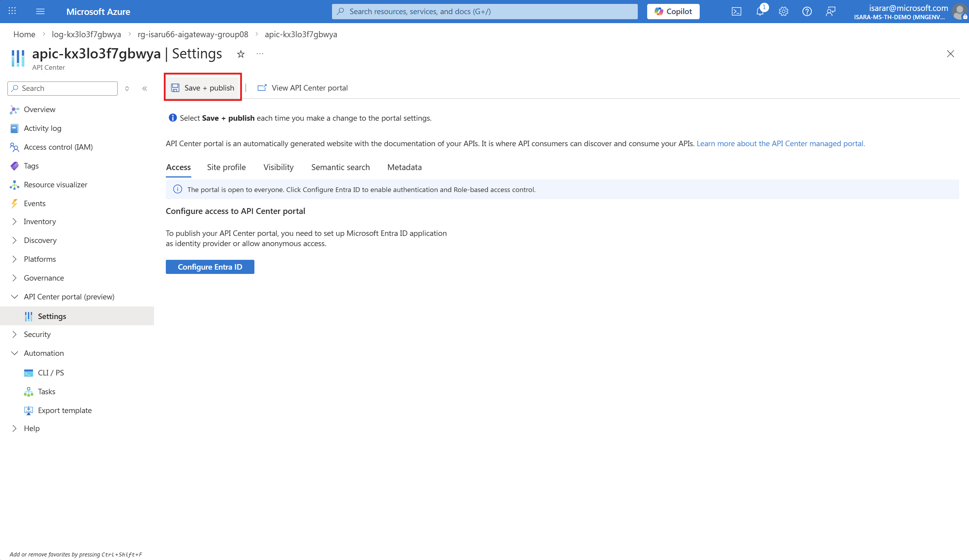Click the CLI / PS icon
Screen dimensions: 969x560
click(x=29, y=373)
